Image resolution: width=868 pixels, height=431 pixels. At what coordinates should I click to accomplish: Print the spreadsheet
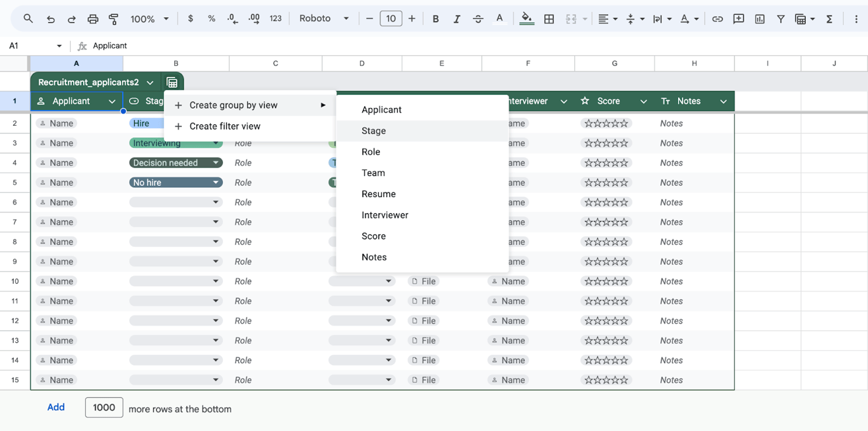coord(93,19)
